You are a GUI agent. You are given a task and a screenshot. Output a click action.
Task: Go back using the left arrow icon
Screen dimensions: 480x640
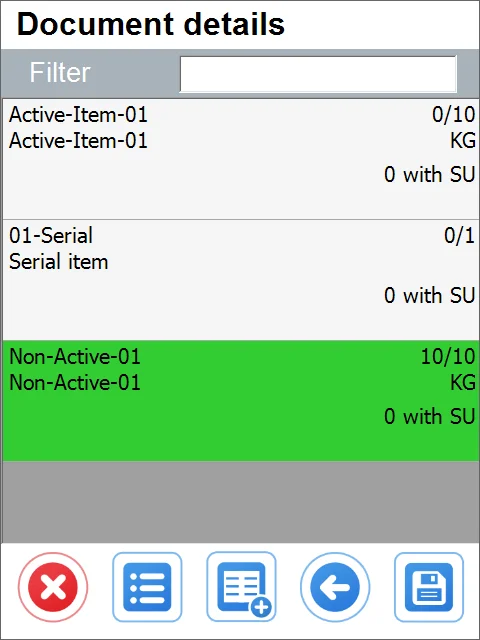click(335, 587)
